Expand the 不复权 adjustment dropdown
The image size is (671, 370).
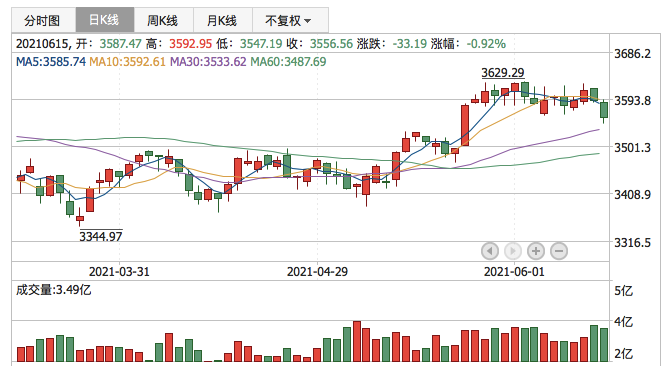click(290, 20)
